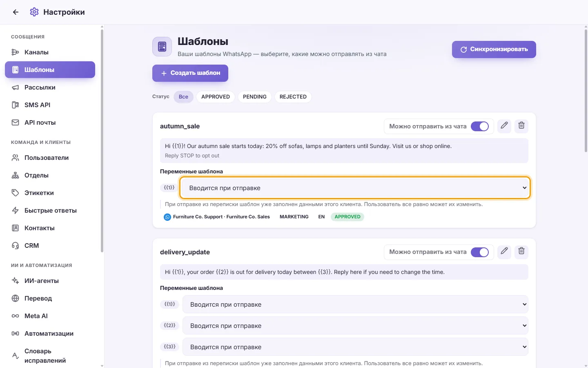Click the globe icon for Перевод

click(x=15, y=298)
